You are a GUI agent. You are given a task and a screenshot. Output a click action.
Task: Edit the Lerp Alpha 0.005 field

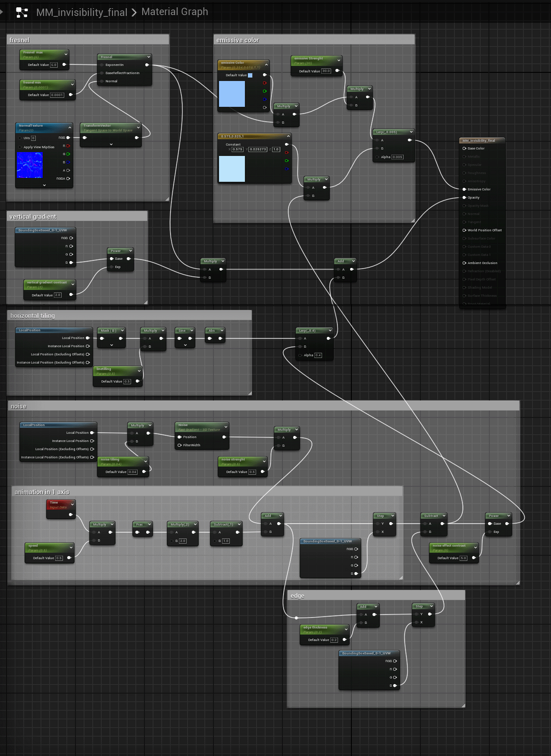click(398, 157)
